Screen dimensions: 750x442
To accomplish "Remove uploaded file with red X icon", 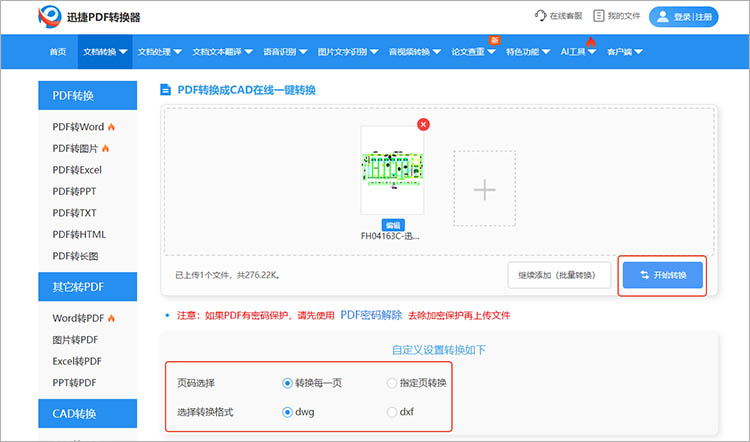I will pyautogui.click(x=423, y=124).
